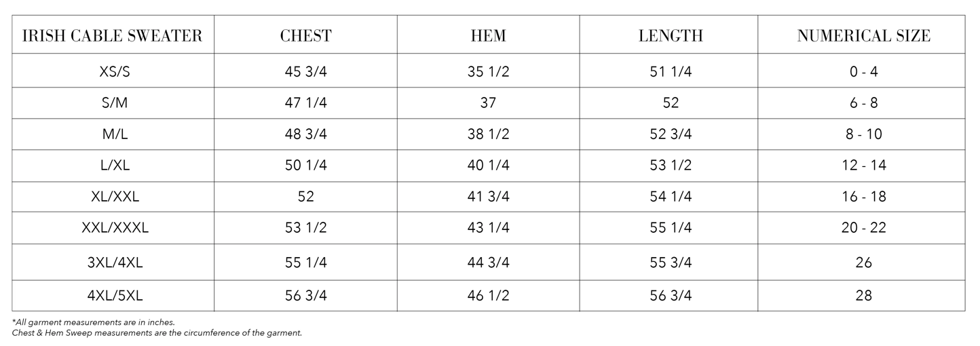Select the 3XL/4XL size row label
The height and width of the screenshot is (346, 980).
click(114, 263)
